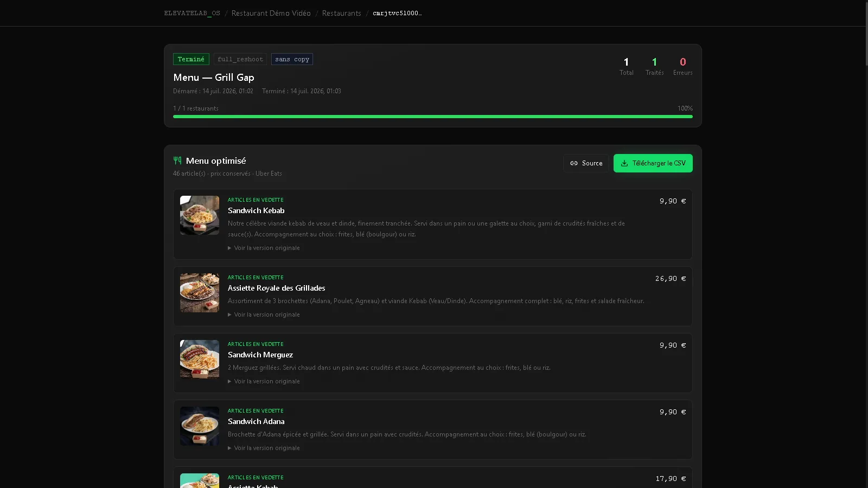868x488 pixels.
Task: Click the Total count stat
Action: (627, 66)
